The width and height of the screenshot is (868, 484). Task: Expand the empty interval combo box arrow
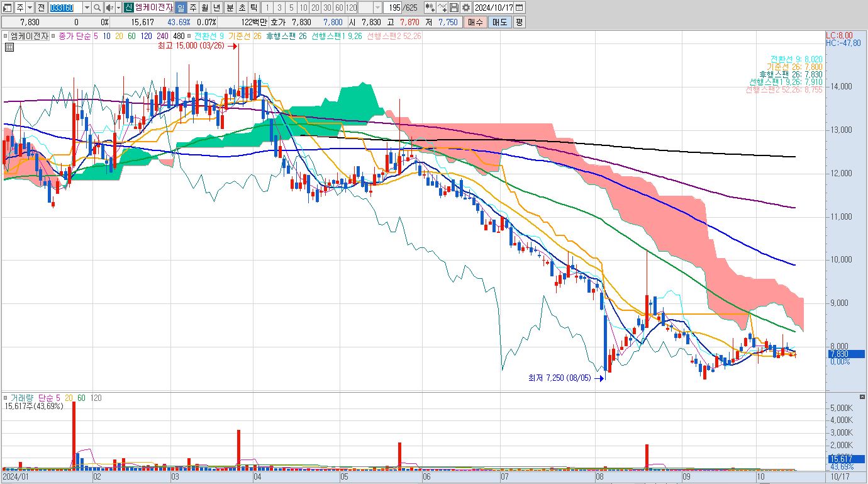pyautogui.click(x=377, y=8)
